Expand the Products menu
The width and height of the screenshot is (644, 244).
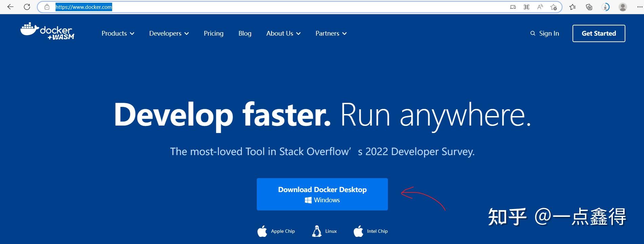click(118, 33)
